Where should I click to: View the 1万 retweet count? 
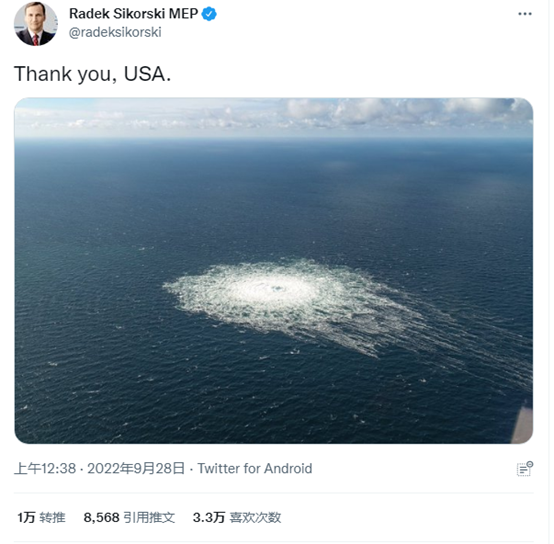[26, 518]
